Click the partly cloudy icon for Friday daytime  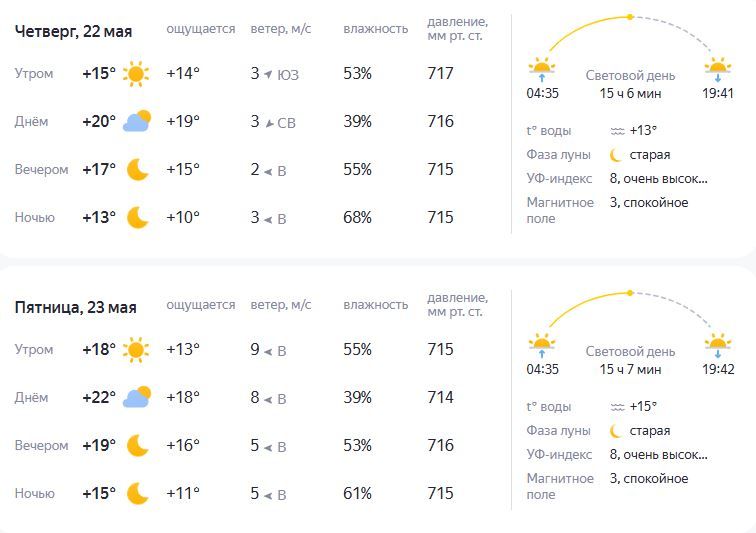(x=137, y=397)
